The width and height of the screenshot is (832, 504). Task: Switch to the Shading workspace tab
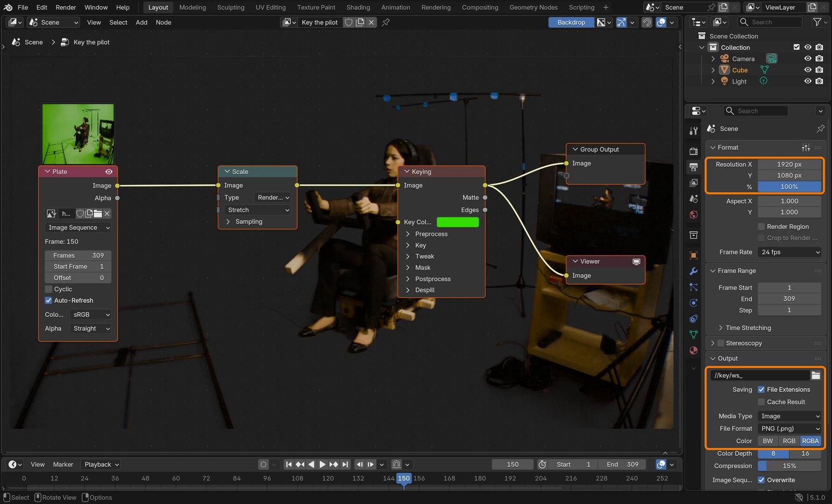pos(358,7)
